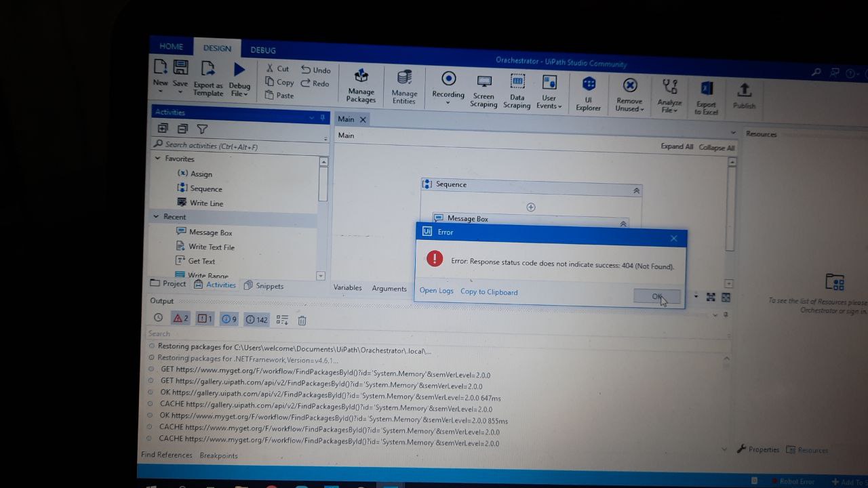Select Write Text File activity

tap(205, 247)
